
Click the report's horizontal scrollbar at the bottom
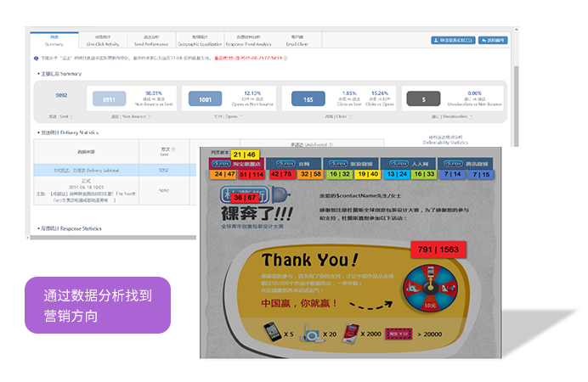113,238
